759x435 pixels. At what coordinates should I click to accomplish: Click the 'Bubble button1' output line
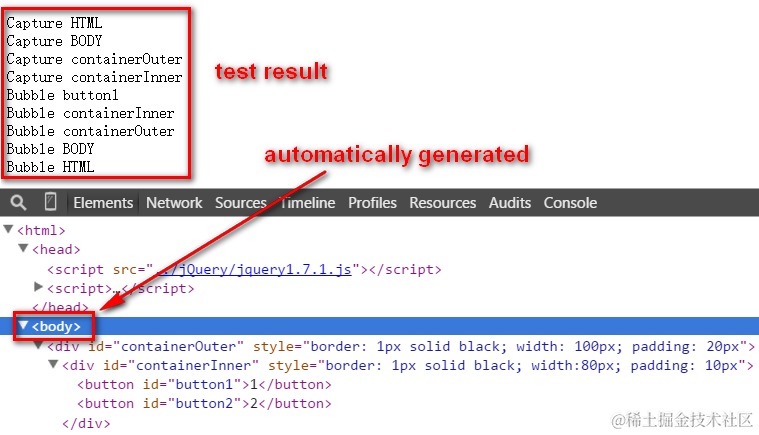62,95
